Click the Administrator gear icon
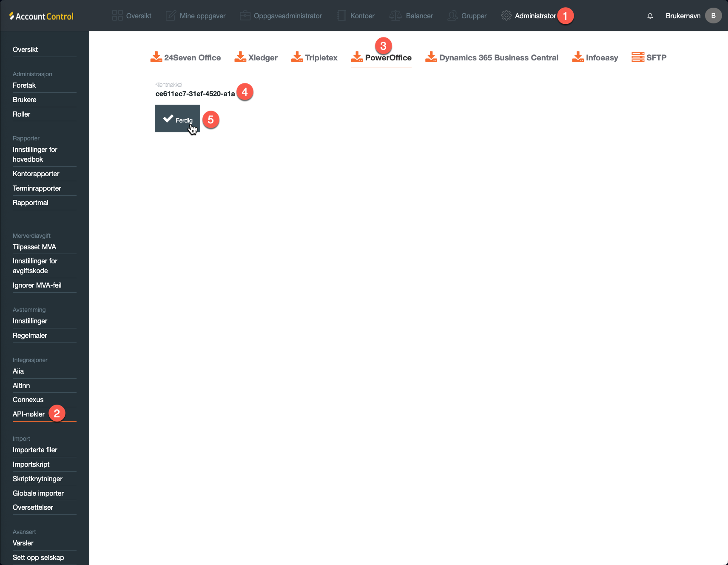Image resolution: width=728 pixels, height=565 pixels. (506, 16)
